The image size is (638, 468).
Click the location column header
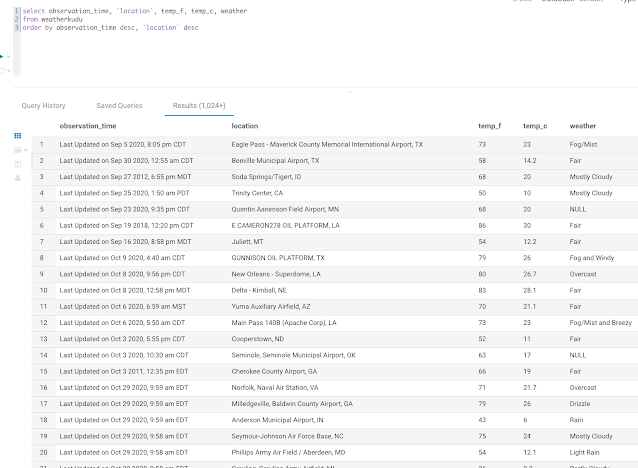(245, 126)
